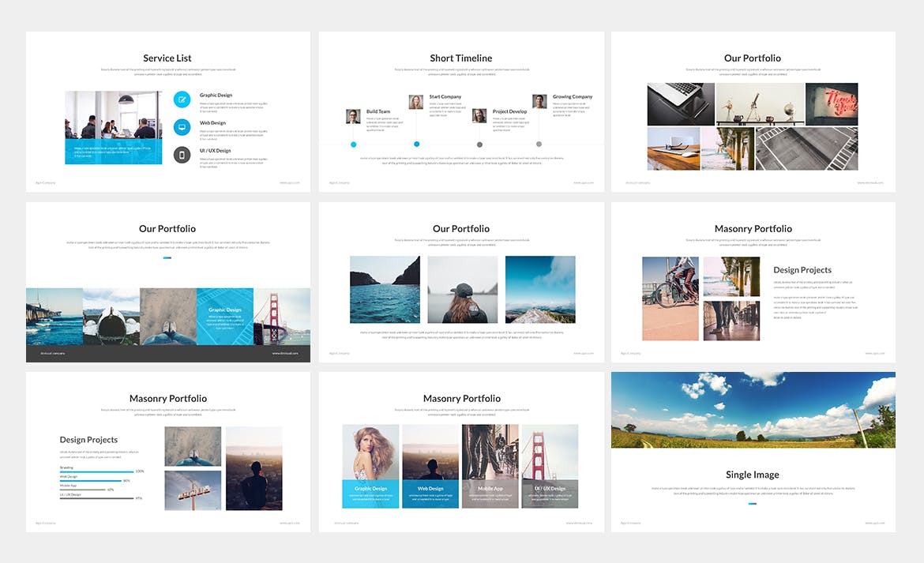Screen dimensions: 924x563
Task: Click the first blue timeline dot
Action: 353,145
